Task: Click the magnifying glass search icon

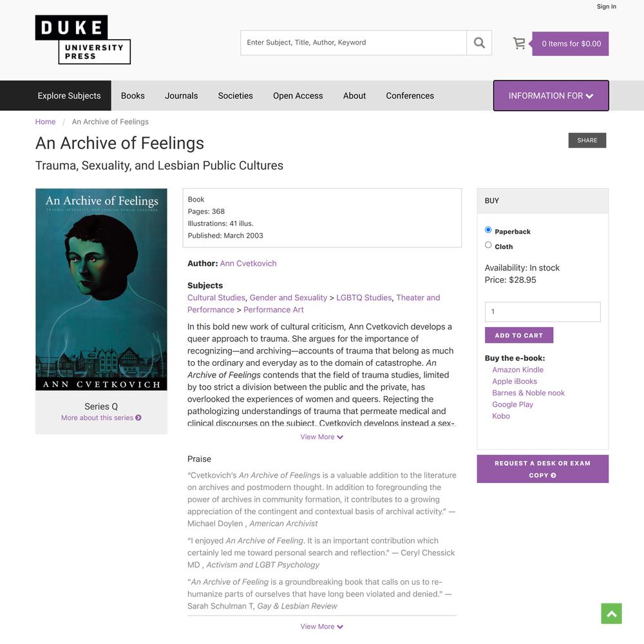Action: click(479, 43)
